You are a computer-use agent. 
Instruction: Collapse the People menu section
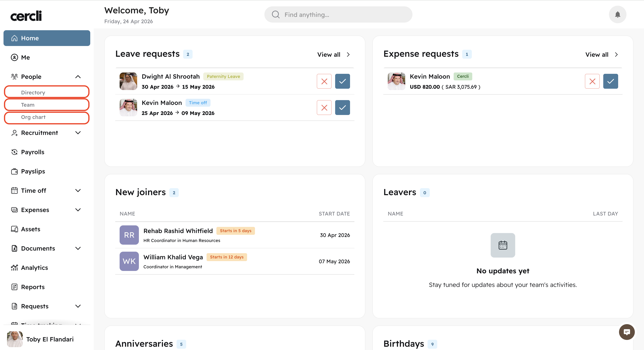coord(78,77)
